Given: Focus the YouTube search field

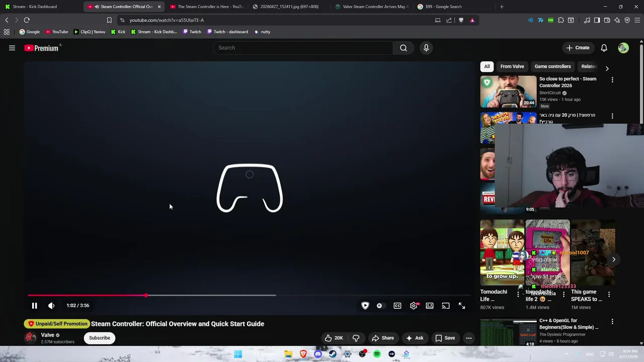Looking at the screenshot, I should (303, 48).
